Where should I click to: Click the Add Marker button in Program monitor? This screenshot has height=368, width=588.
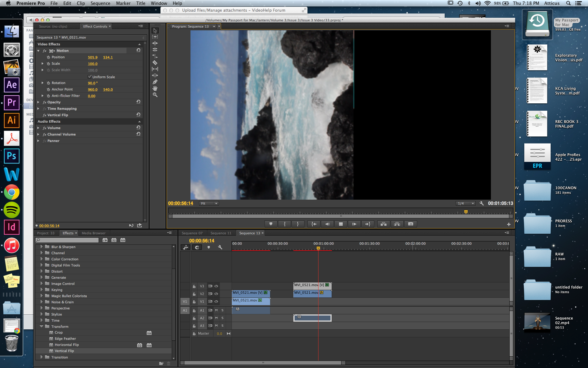(x=271, y=224)
